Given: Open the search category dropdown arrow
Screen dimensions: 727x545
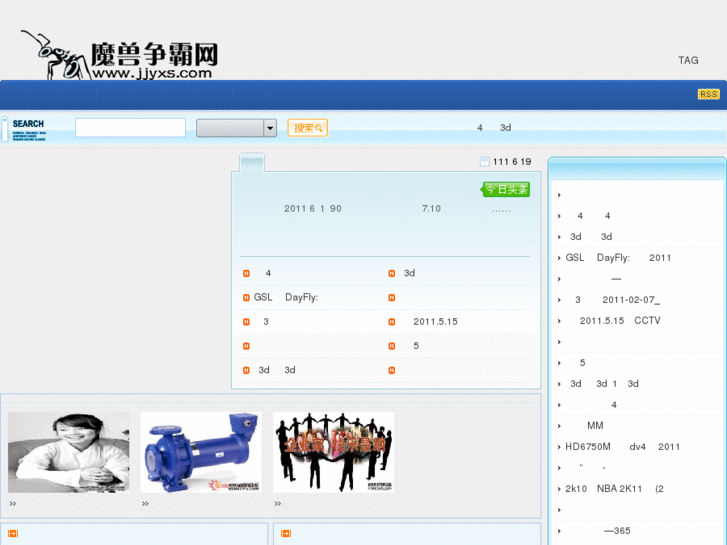Looking at the screenshot, I should (270, 128).
